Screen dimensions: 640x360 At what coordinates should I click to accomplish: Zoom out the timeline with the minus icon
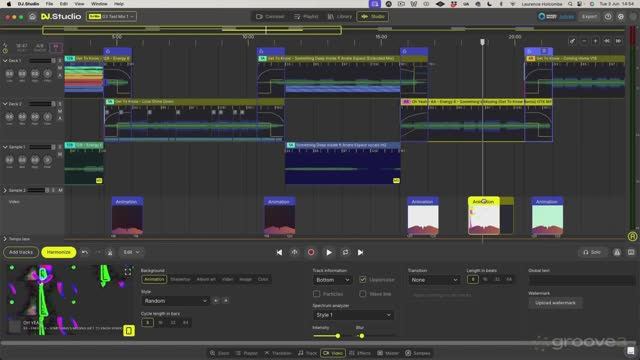tap(584, 41)
